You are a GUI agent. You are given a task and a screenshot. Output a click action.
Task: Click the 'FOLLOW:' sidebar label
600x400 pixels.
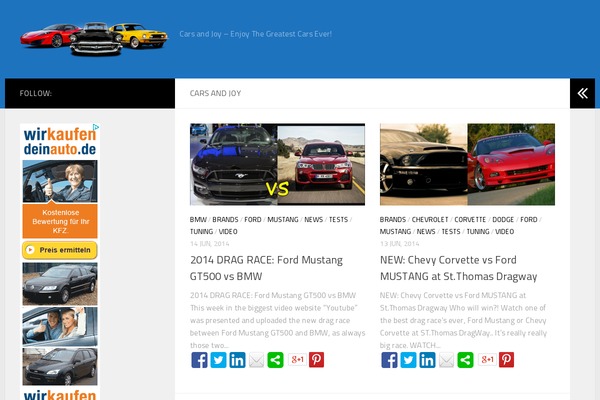[36, 93]
